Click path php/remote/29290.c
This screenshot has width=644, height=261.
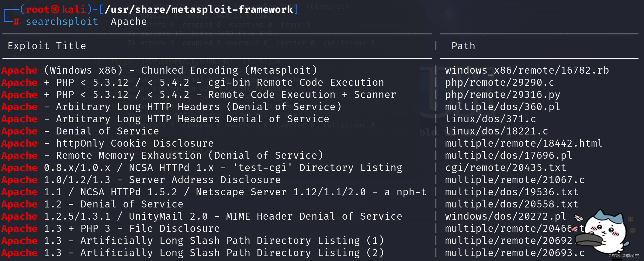pos(500,82)
